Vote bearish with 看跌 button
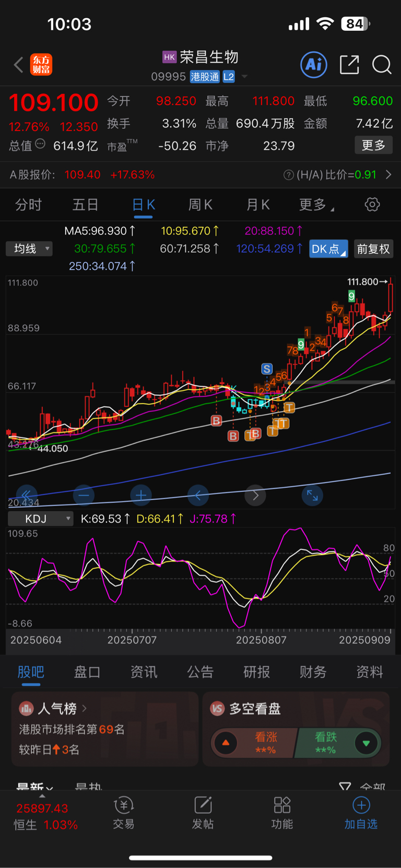Viewport: 401px width, 868px height. 338,743
